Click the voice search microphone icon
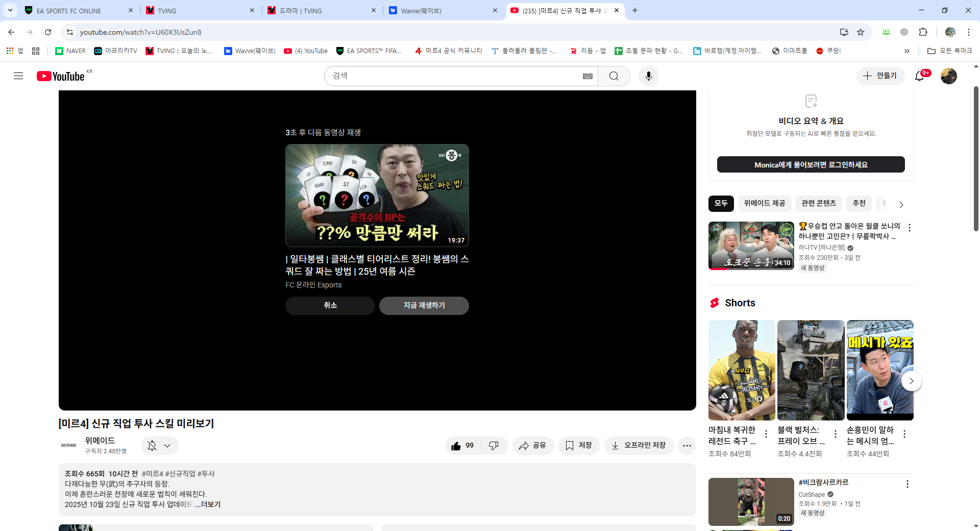 648,76
